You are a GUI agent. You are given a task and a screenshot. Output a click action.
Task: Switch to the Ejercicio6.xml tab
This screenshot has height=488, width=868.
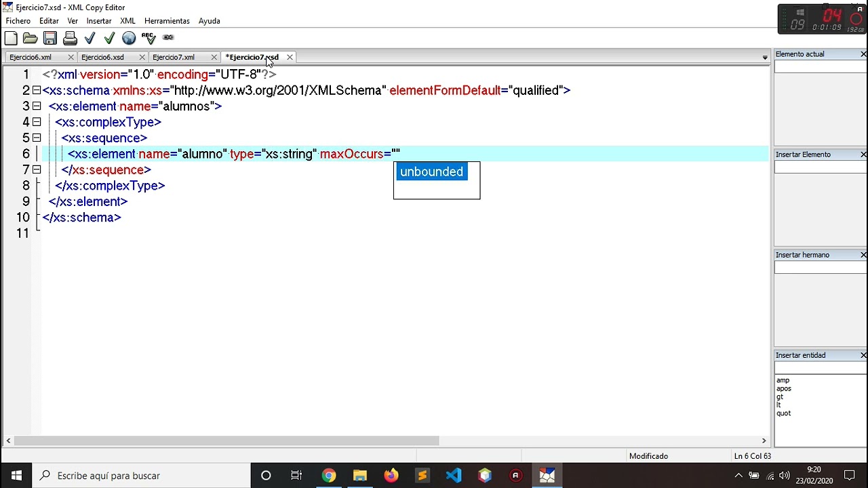click(31, 57)
